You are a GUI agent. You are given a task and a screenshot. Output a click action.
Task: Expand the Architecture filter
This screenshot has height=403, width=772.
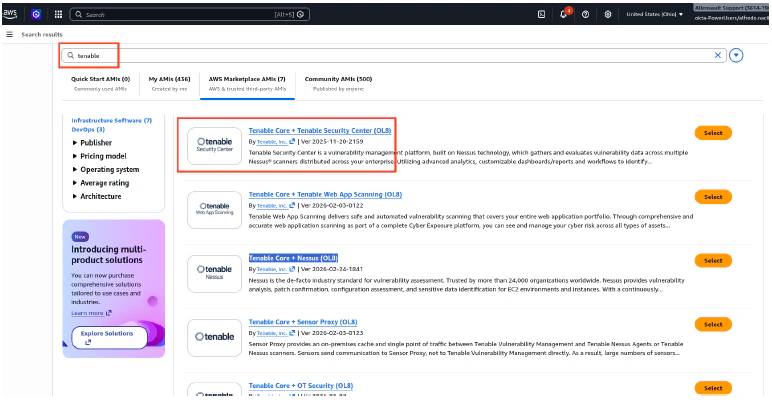click(97, 196)
